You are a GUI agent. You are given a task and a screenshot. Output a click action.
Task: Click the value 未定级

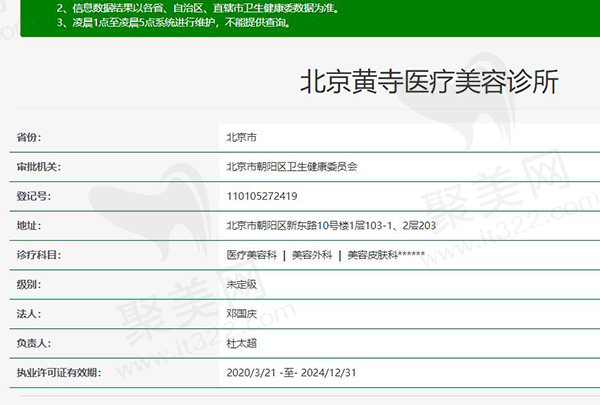pos(241,284)
